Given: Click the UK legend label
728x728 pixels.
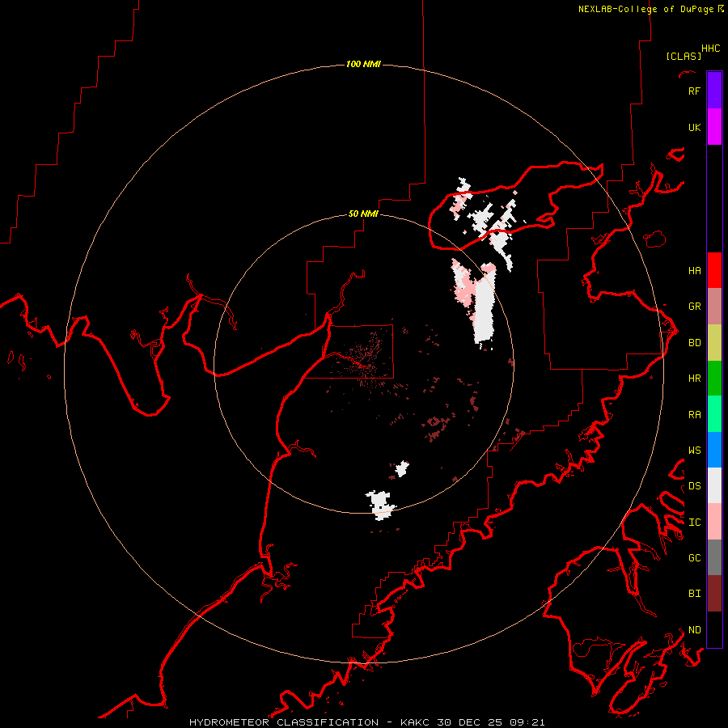Looking at the screenshot, I should point(694,127).
